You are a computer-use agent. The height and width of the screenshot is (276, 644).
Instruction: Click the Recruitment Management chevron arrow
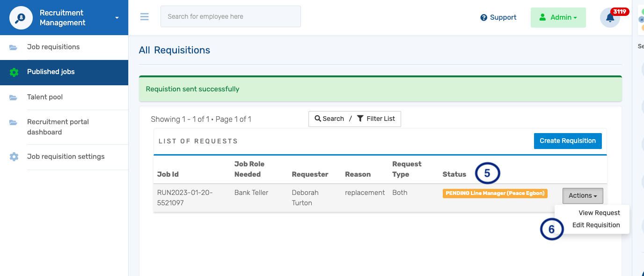116,17
